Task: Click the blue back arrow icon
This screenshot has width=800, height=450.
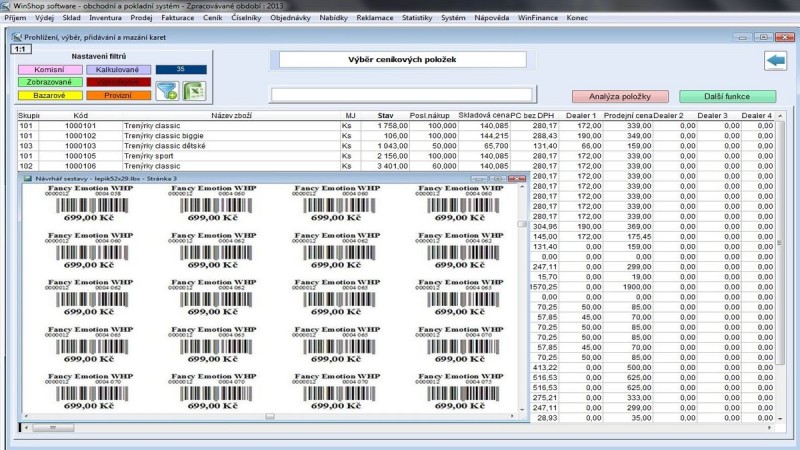Action: [x=775, y=61]
